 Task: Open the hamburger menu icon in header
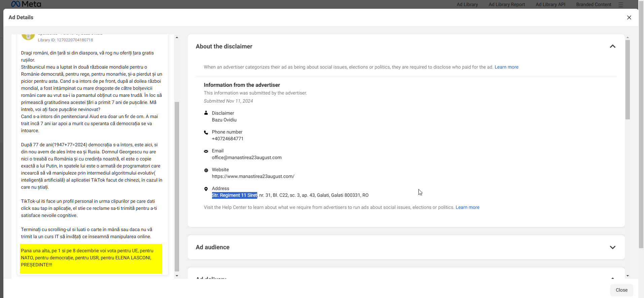621,5
